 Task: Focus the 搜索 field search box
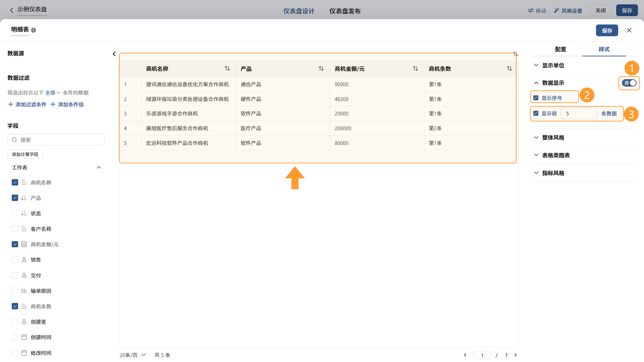pos(56,140)
